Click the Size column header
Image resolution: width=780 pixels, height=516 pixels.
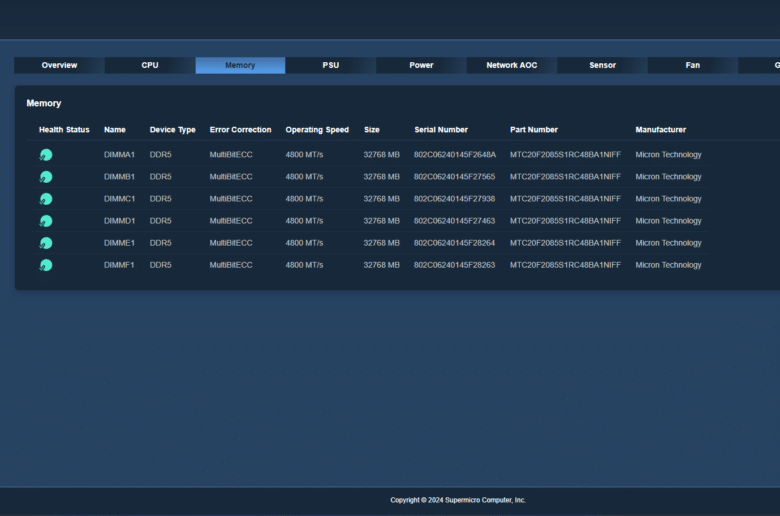click(372, 130)
